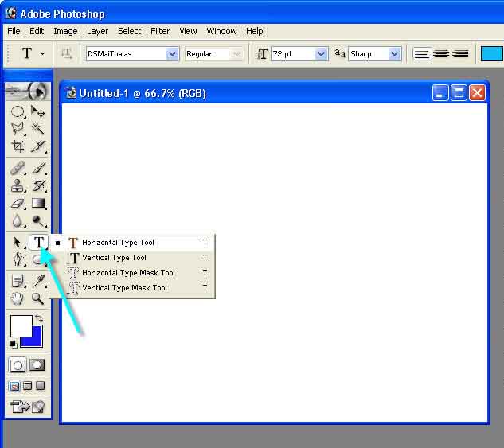
Task: Select the Slice tool
Action: click(38, 146)
